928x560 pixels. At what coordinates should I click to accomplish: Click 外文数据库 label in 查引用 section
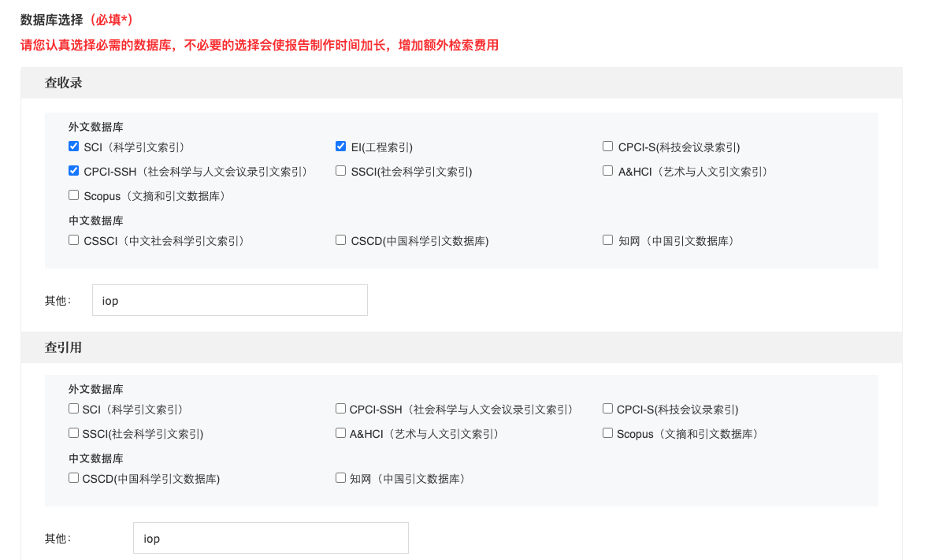pyautogui.click(x=96, y=389)
